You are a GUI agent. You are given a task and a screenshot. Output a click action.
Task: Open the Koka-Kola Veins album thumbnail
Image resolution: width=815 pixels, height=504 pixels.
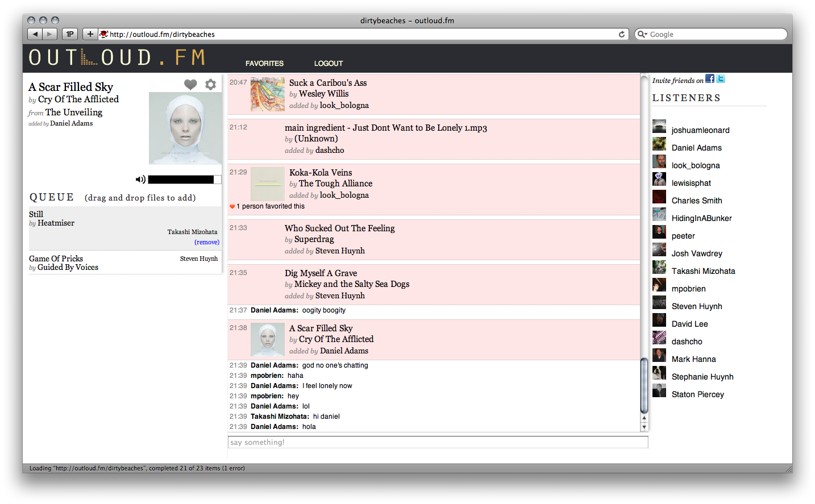click(268, 184)
